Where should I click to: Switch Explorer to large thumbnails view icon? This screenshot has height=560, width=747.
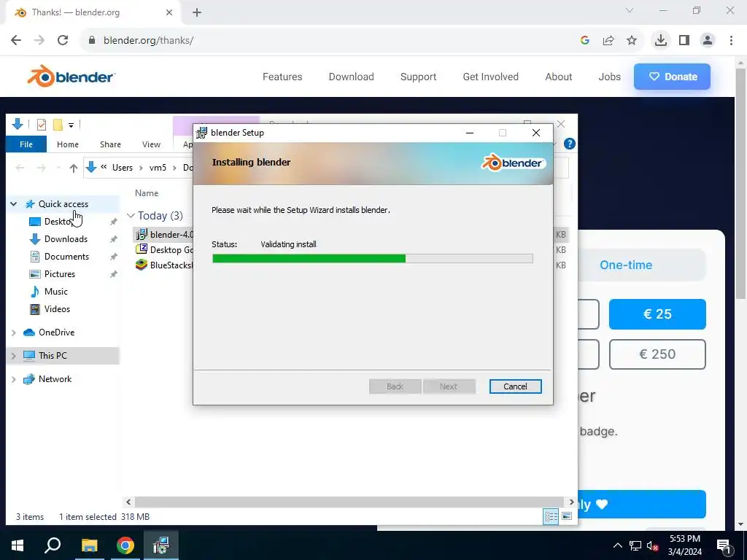566,516
